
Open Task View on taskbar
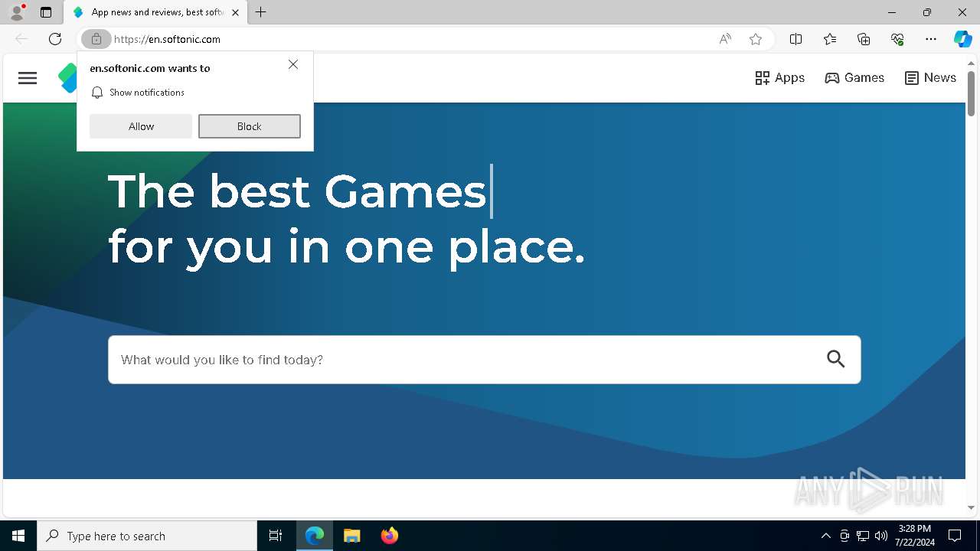coord(276,536)
